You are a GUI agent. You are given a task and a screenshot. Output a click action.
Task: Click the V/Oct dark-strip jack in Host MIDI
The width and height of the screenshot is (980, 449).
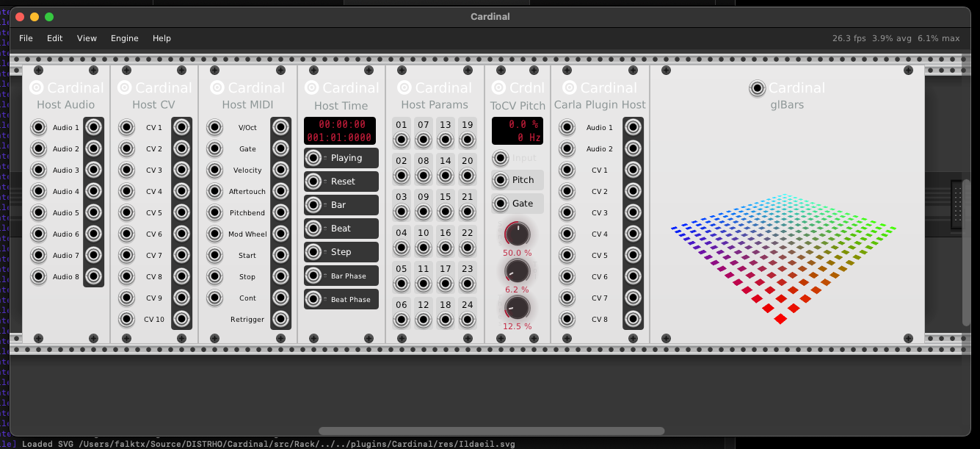[x=280, y=127]
